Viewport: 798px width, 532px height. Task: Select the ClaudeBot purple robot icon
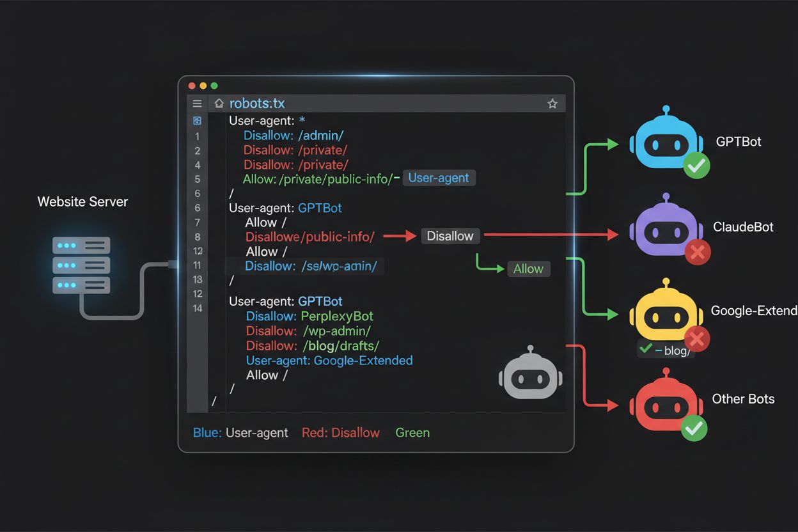[x=666, y=229]
